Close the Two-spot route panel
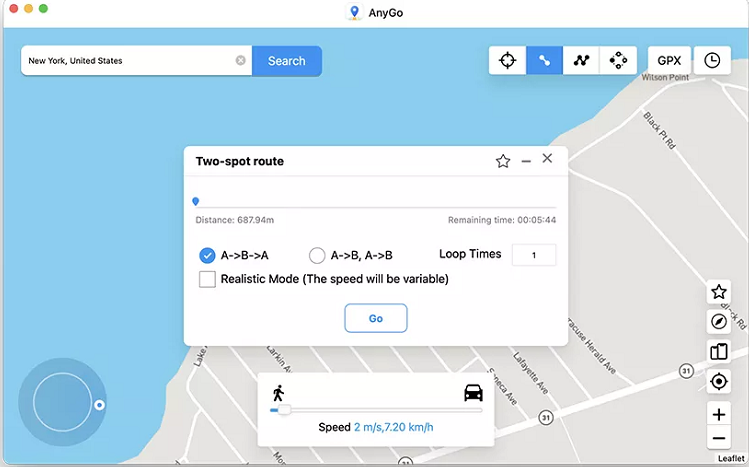This screenshot has height=467, width=749. pos(547,159)
